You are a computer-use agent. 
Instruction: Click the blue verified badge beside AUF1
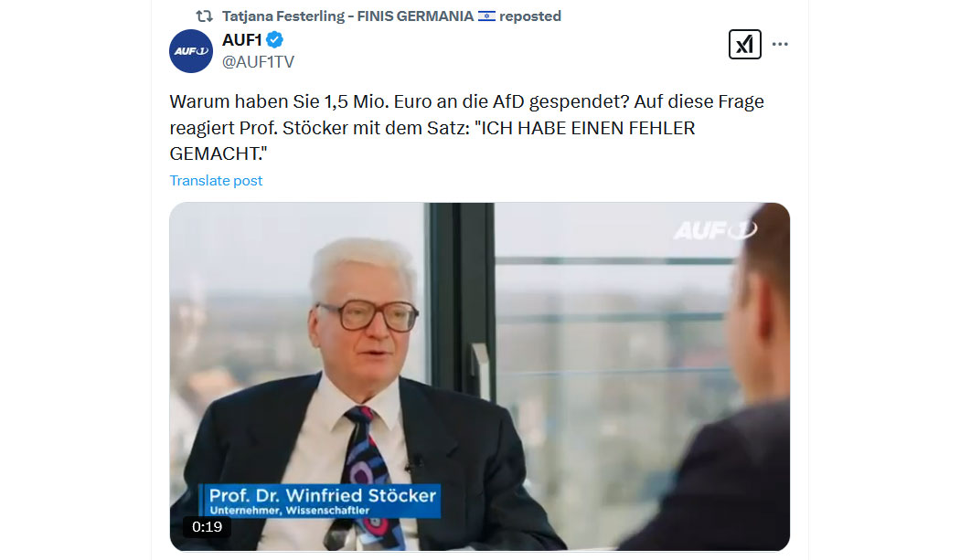tap(275, 40)
